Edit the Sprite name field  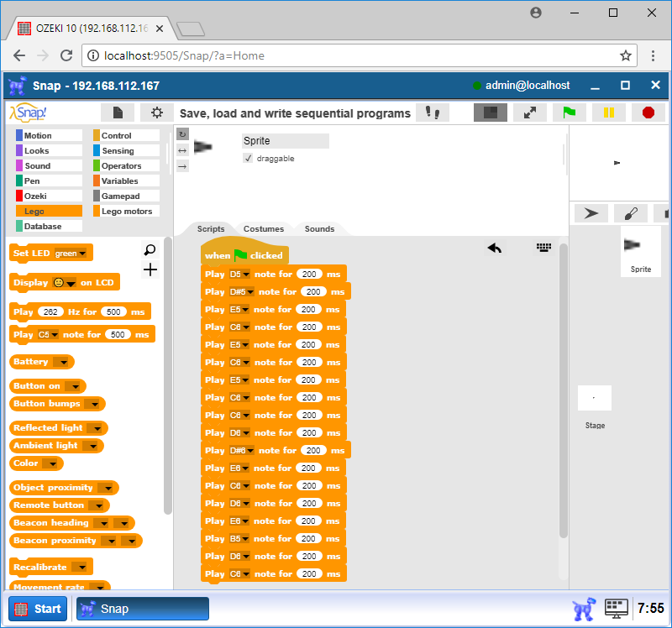point(286,141)
